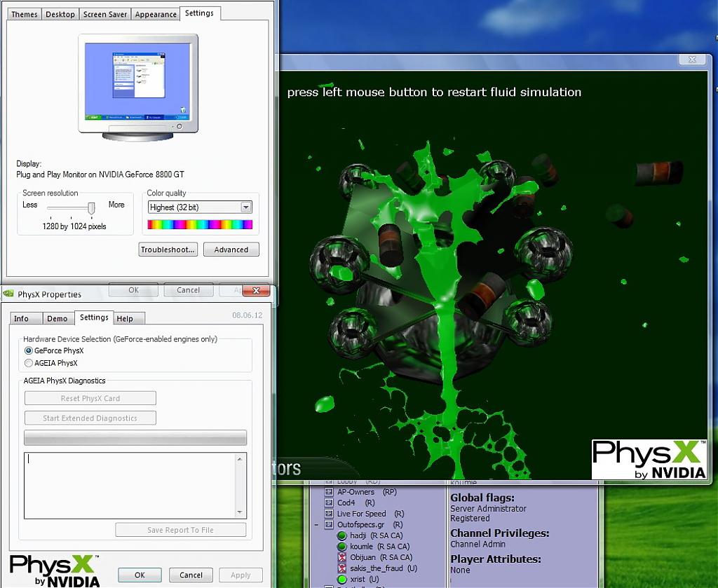This screenshot has width=718, height=588.
Task: Click the report box scroll down arrow
Action: tap(240, 512)
